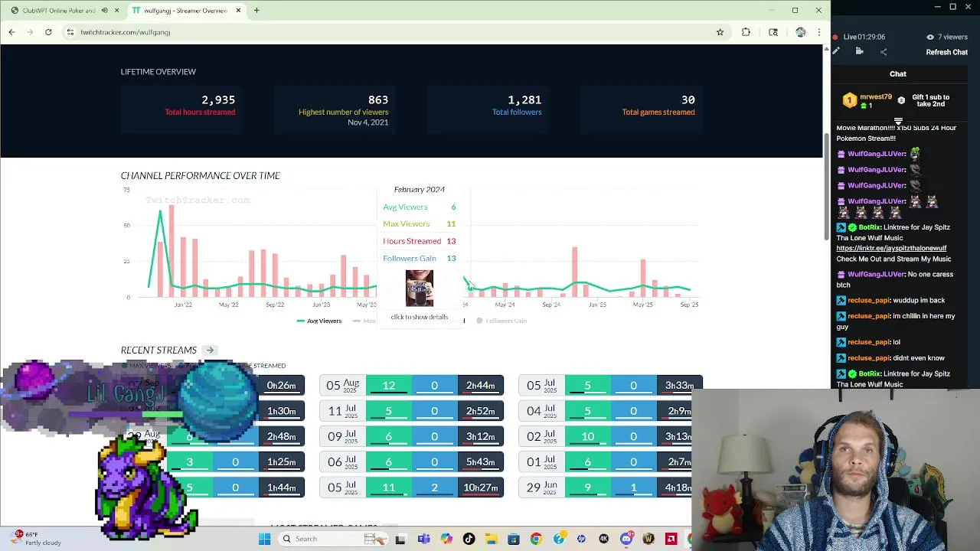Bookmark this page with the star icon

point(720,32)
